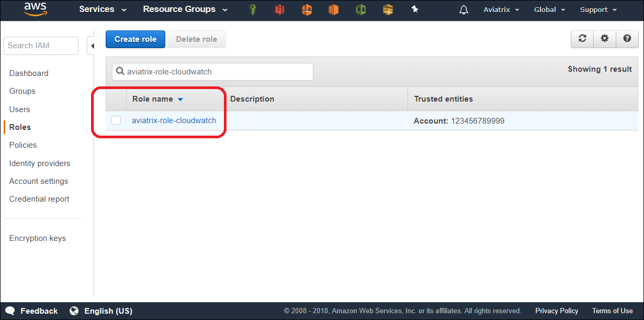644x320 pixels.
Task: Open the aviatrix-role-cloudwatch role link
Action: 174,120
